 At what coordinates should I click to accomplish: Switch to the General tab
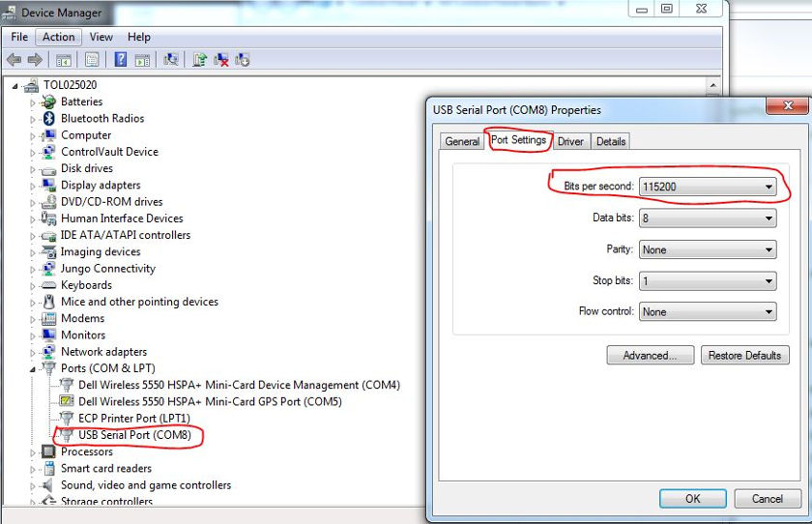pos(462,141)
